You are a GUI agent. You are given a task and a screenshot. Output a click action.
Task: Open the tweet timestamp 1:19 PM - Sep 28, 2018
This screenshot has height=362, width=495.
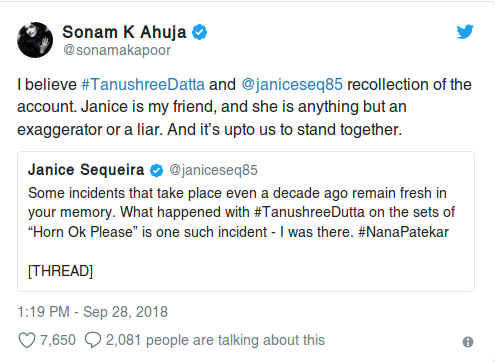tap(92, 312)
